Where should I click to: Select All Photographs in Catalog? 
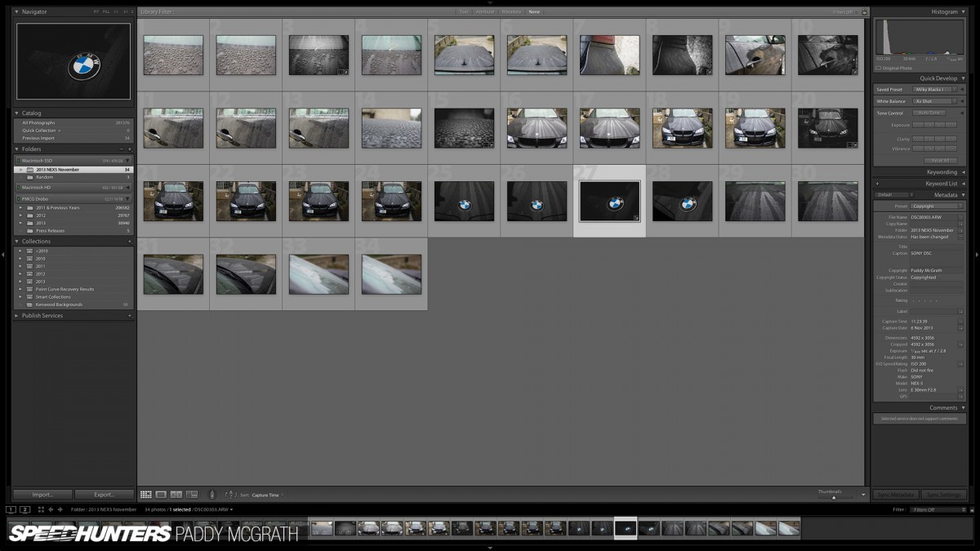click(x=39, y=122)
